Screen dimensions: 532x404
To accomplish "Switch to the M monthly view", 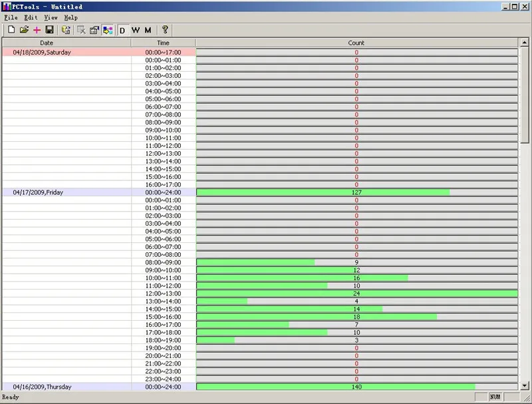I will pyautogui.click(x=148, y=30).
